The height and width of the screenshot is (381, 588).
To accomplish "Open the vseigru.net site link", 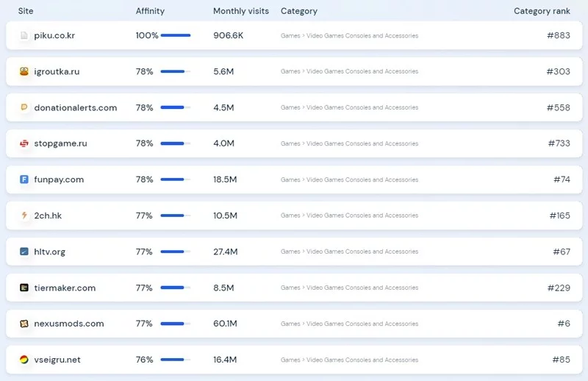I will [57, 360].
